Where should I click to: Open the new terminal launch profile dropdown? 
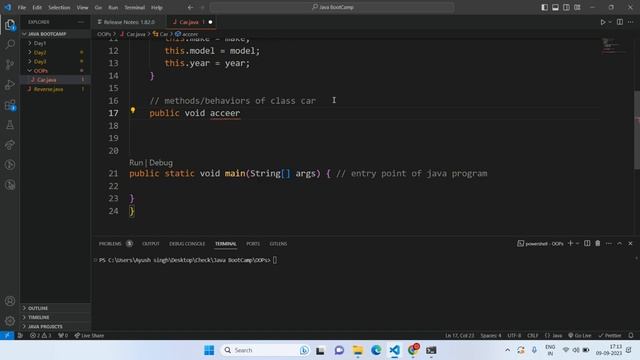[577, 243]
